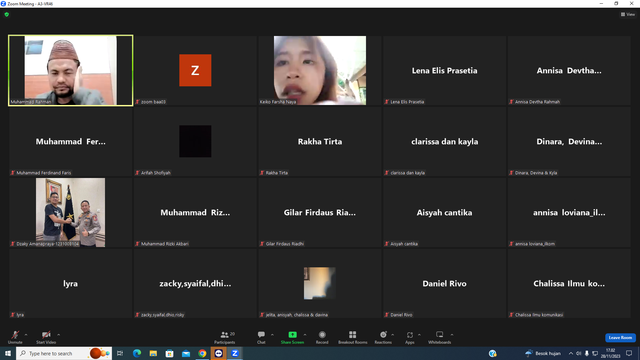Toggle Start Video camera
Viewport: 640px width, 360px height.
point(46,338)
